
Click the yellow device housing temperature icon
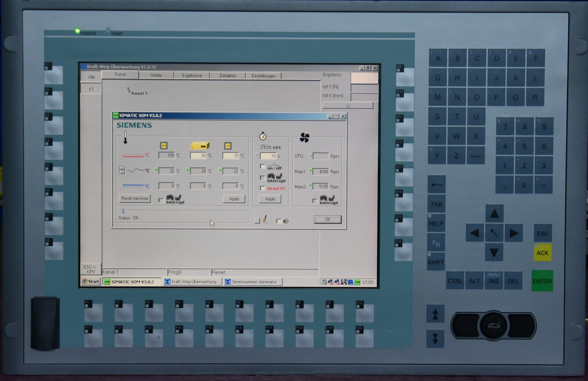tap(200, 145)
